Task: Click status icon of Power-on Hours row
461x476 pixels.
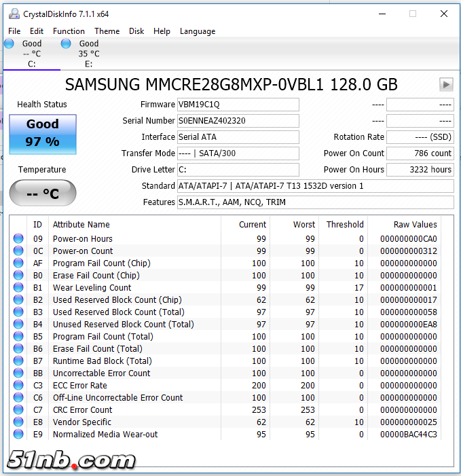Action: [18, 238]
